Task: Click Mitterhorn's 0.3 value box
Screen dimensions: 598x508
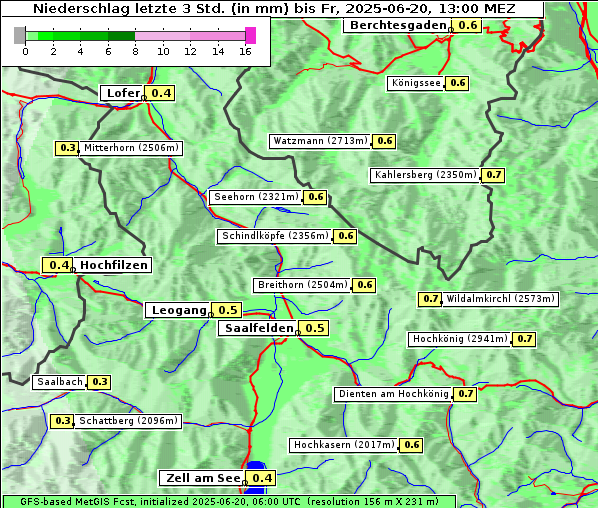Action: pos(67,148)
